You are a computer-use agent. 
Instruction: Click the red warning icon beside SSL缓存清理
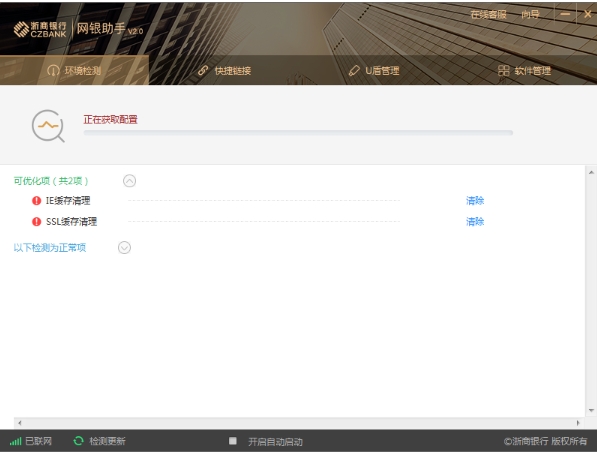[x=37, y=222]
